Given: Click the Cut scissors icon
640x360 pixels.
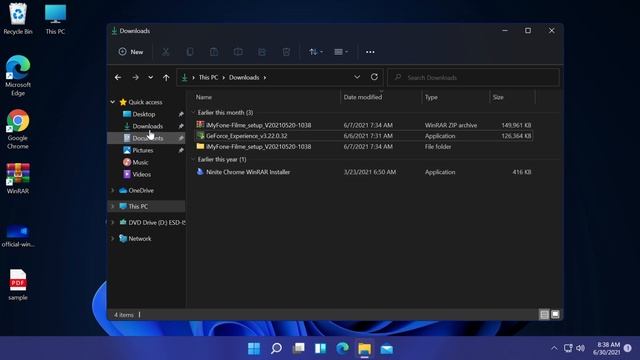Looking at the screenshot, I should coord(165,52).
